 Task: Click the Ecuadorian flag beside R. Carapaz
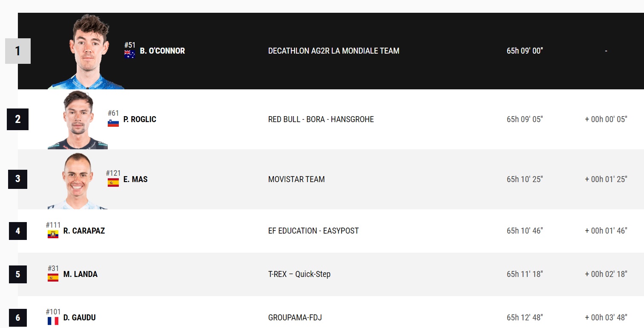tap(53, 234)
